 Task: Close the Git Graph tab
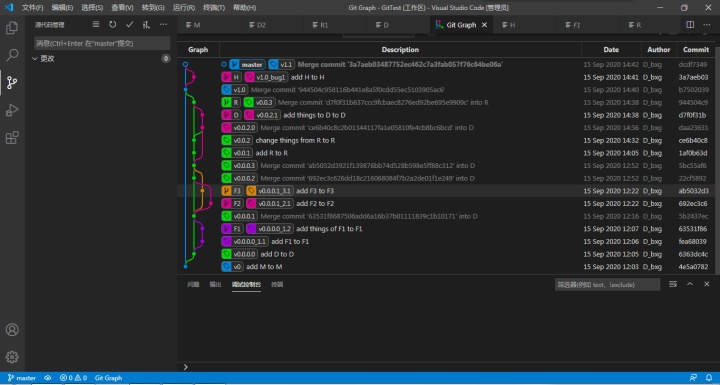(484, 25)
